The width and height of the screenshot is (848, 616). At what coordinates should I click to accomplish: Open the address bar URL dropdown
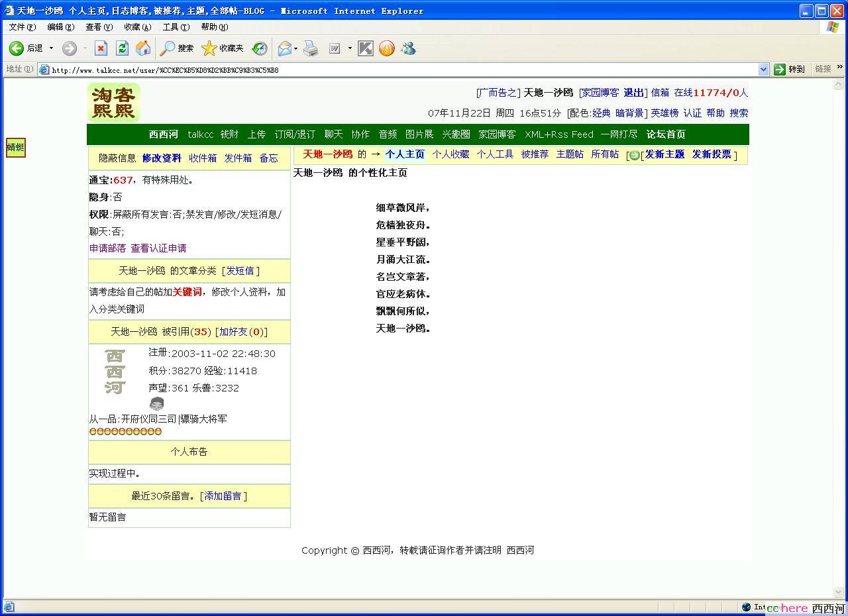(x=763, y=70)
